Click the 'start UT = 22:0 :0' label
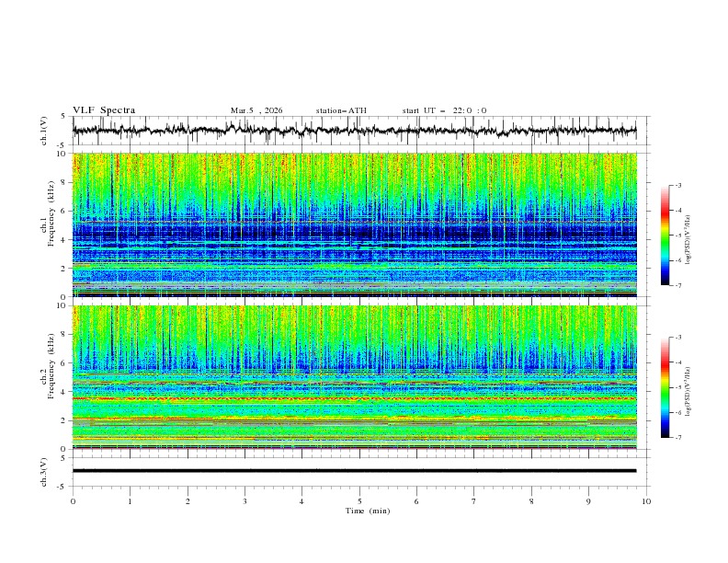This screenshot has height=563, width=728. [444, 110]
